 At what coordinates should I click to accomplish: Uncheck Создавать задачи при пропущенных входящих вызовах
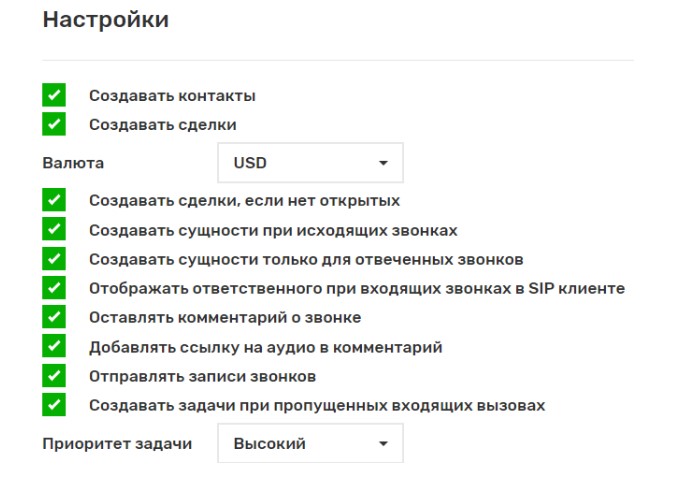[x=54, y=405]
